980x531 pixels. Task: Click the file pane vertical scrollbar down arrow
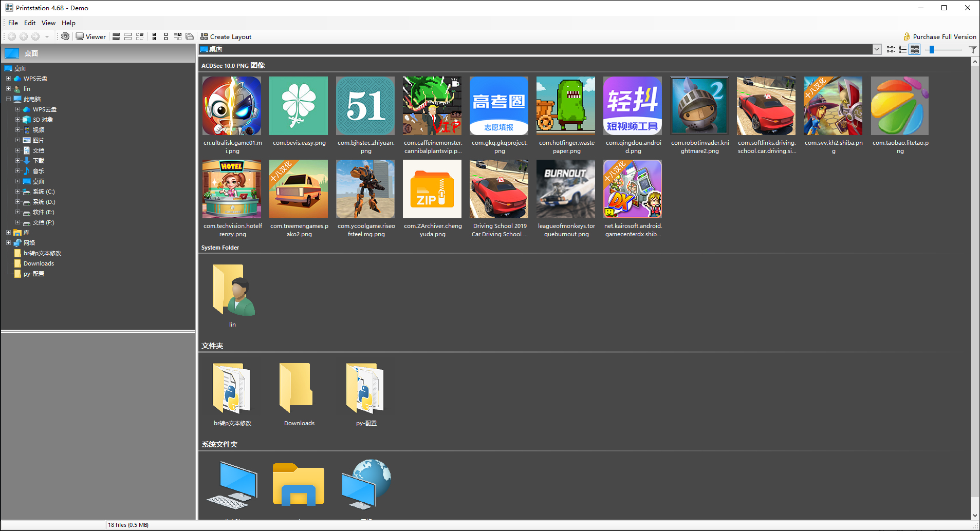click(975, 516)
